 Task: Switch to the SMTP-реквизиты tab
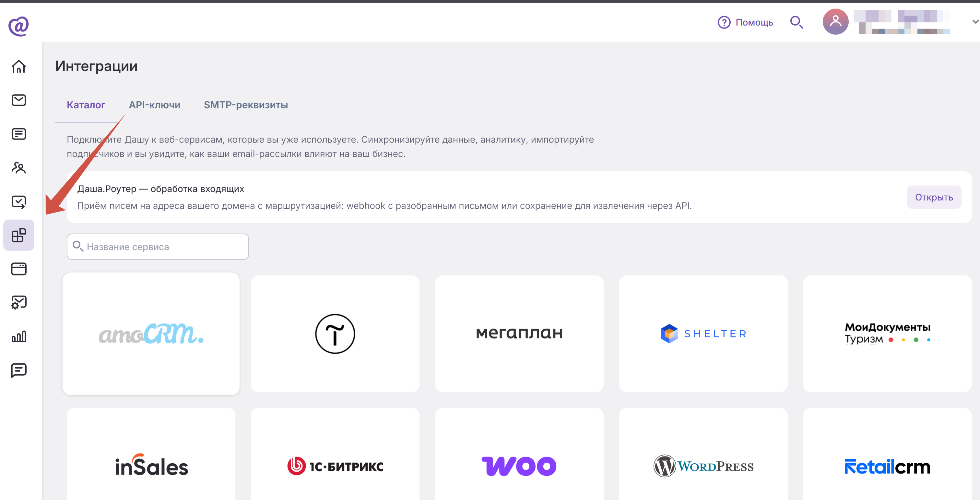point(246,105)
